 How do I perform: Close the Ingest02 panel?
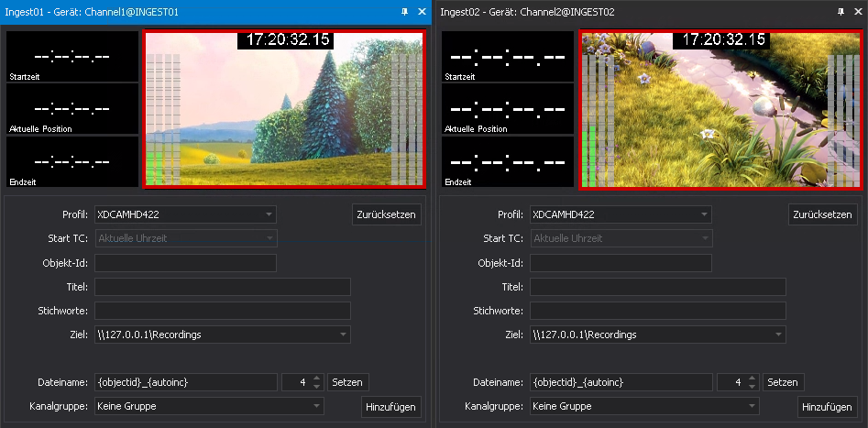(858, 12)
